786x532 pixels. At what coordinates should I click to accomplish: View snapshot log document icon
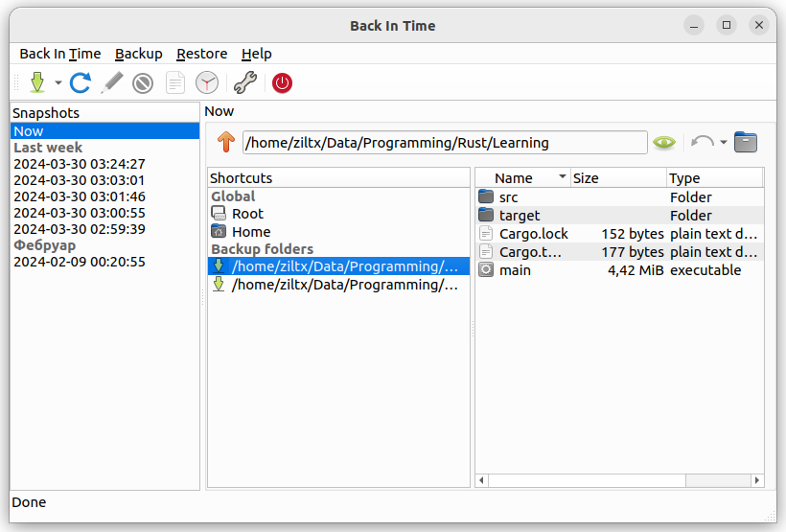175,83
